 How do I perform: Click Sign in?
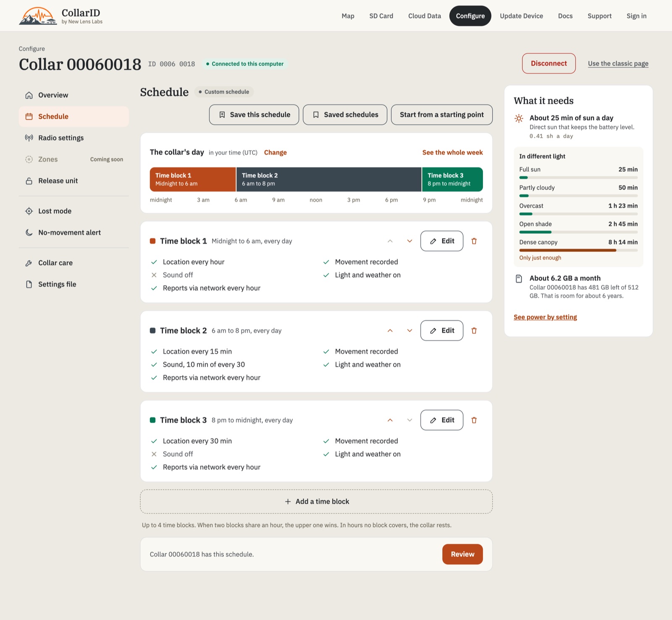[636, 16]
